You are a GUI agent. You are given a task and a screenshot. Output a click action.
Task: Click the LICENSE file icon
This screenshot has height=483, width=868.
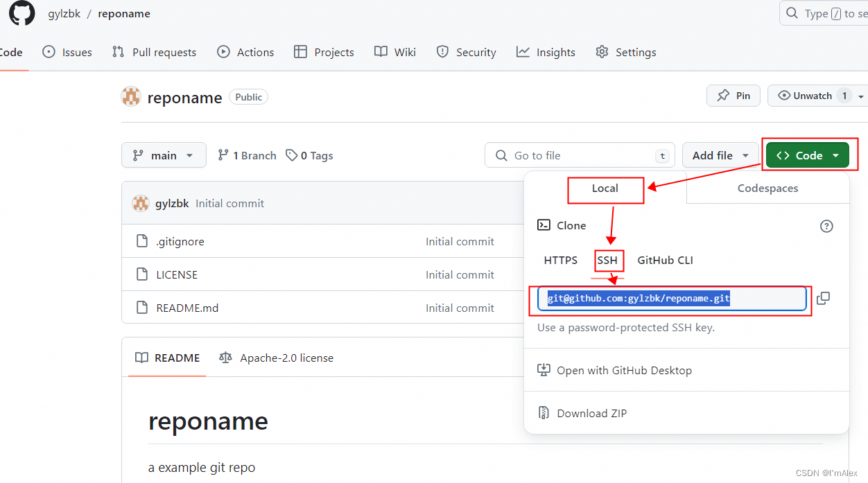[x=142, y=274]
